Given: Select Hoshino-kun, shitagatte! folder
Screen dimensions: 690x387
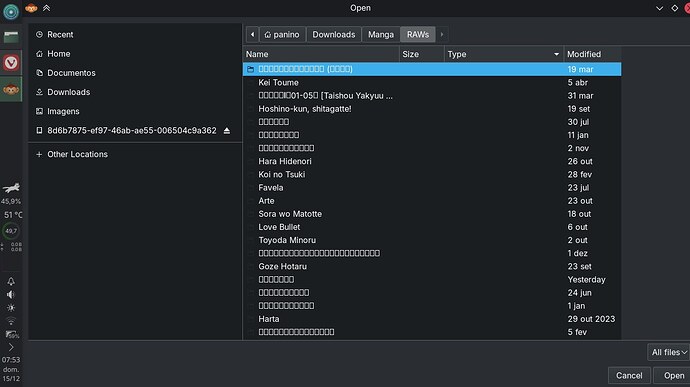Looking at the screenshot, I should (432, 109).
